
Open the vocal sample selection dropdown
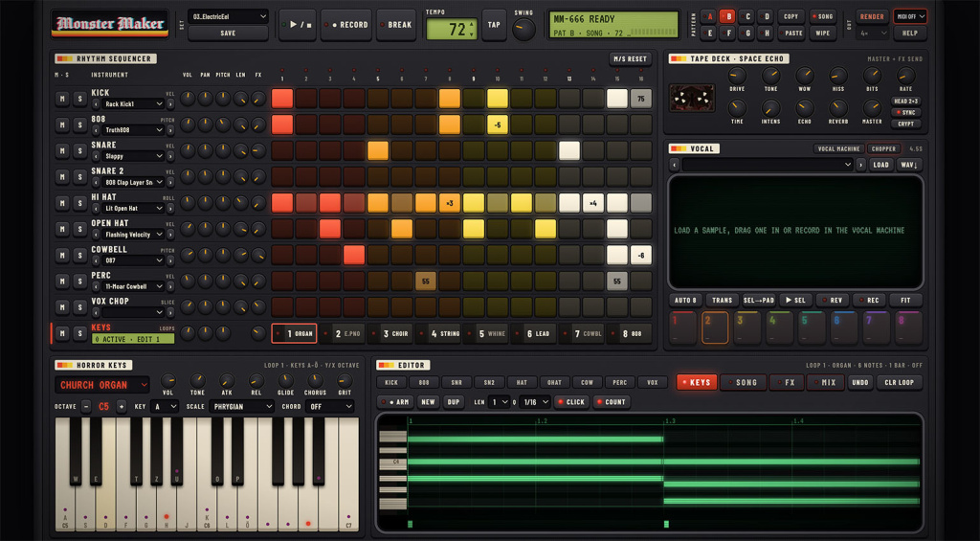(x=768, y=165)
